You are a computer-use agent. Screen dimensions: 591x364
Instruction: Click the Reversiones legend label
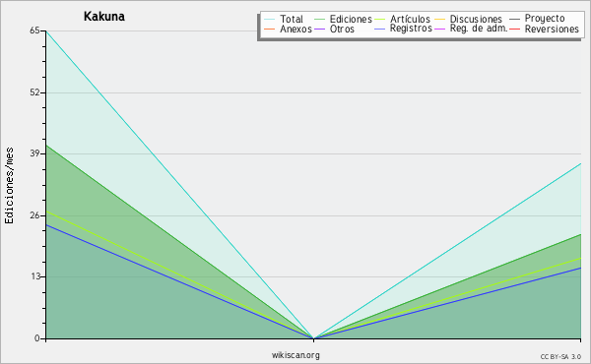click(552, 29)
